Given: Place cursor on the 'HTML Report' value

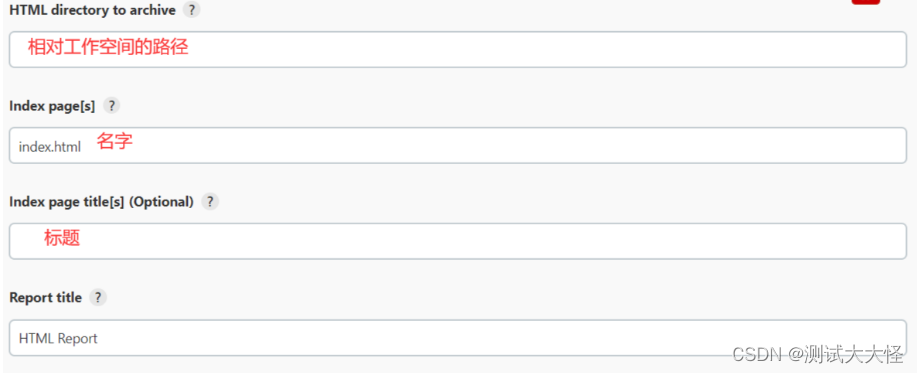Looking at the screenshot, I should [58, 338].
